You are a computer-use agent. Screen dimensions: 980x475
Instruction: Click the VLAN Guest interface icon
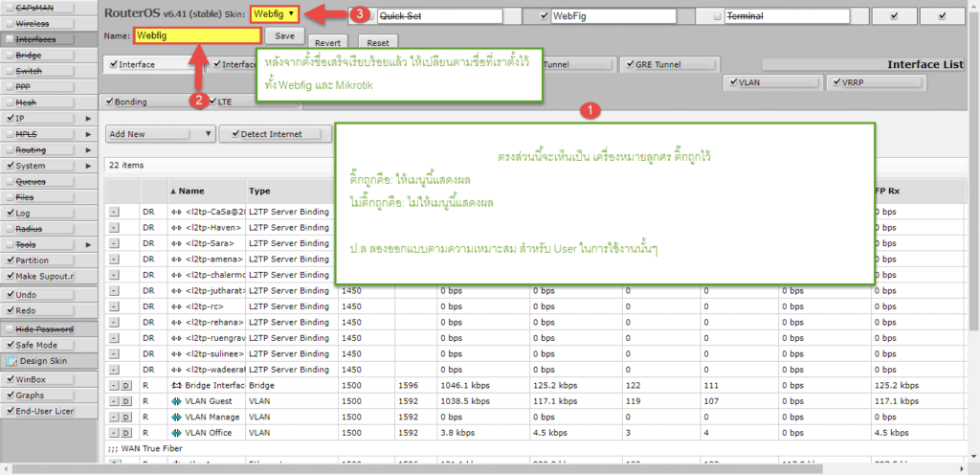176,401
